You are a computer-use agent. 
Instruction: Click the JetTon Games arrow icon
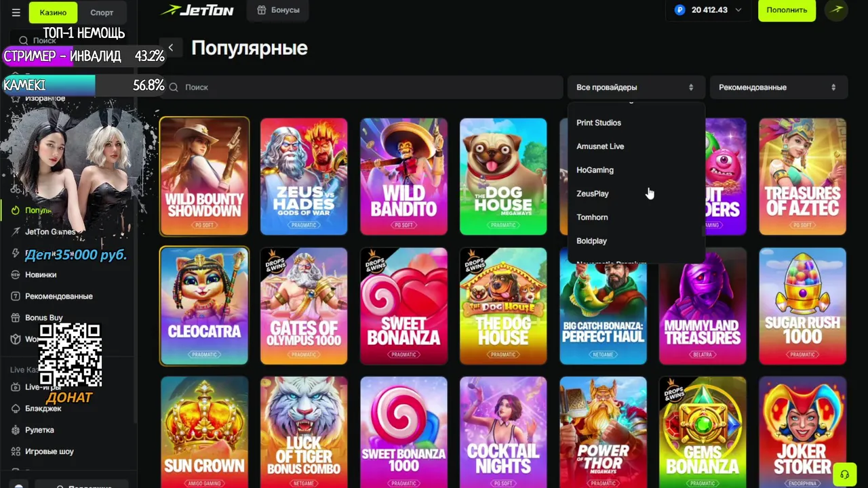click(x=16, y=232)
